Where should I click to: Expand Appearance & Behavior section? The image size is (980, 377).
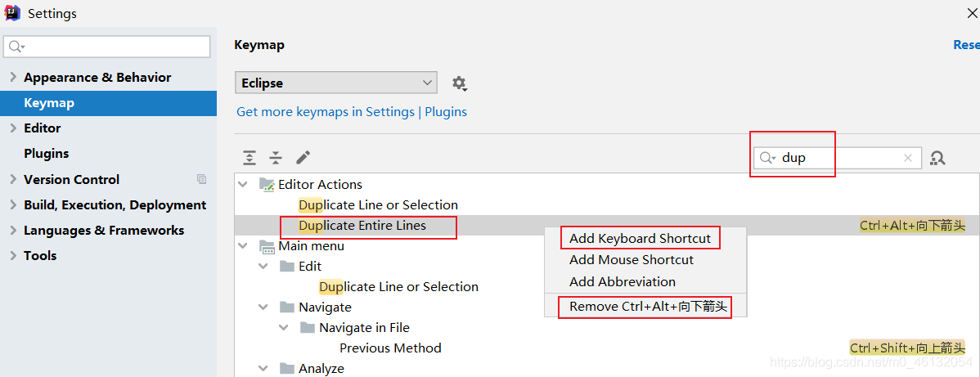14,78
